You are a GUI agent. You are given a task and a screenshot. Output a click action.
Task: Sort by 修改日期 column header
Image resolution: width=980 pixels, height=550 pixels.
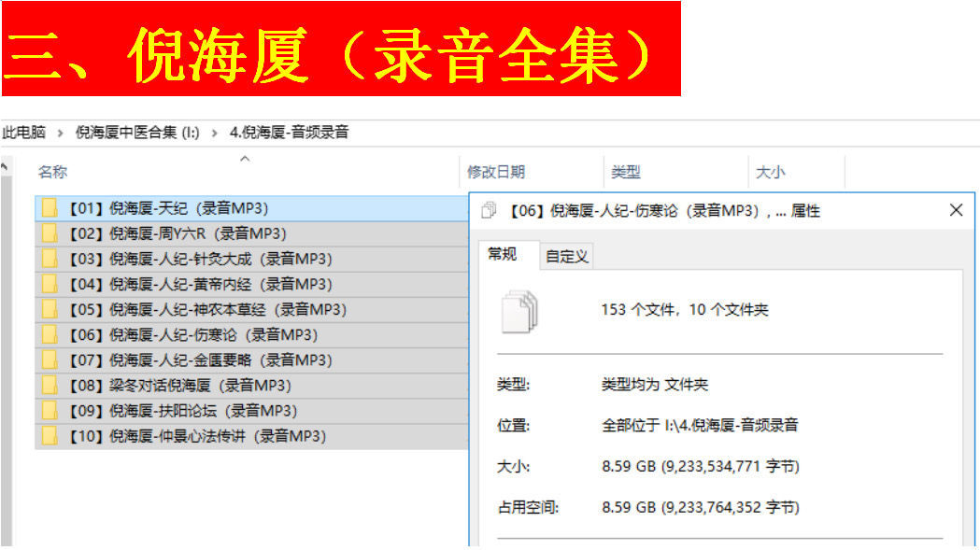click(496, 172)
